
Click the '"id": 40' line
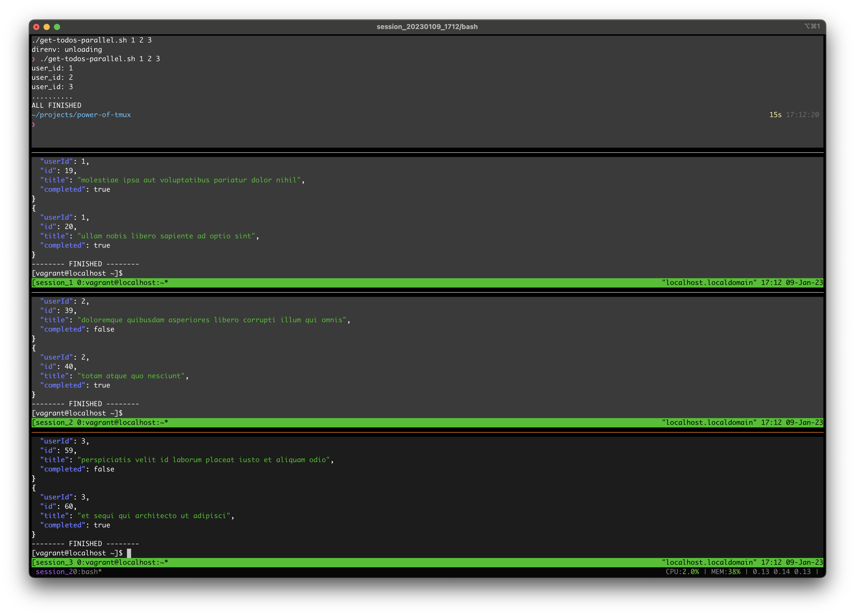pyautogui.click(x=59, y=367)
